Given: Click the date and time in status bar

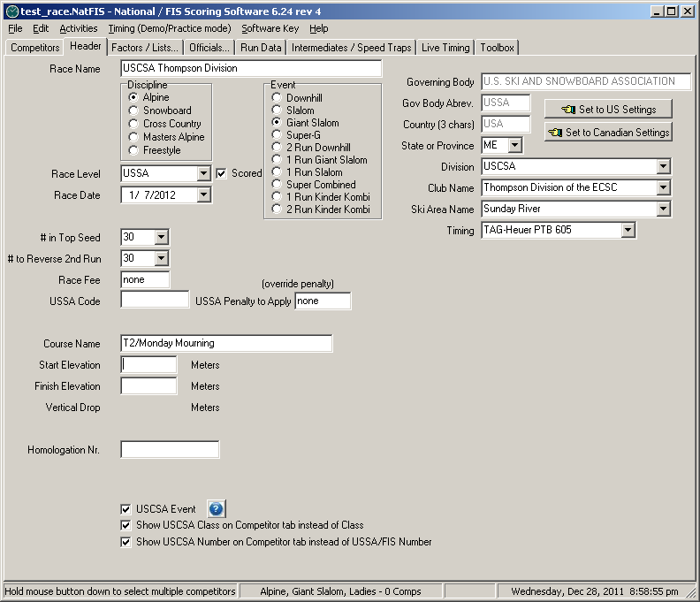Looking at the screenshot, I should [594, 591].
